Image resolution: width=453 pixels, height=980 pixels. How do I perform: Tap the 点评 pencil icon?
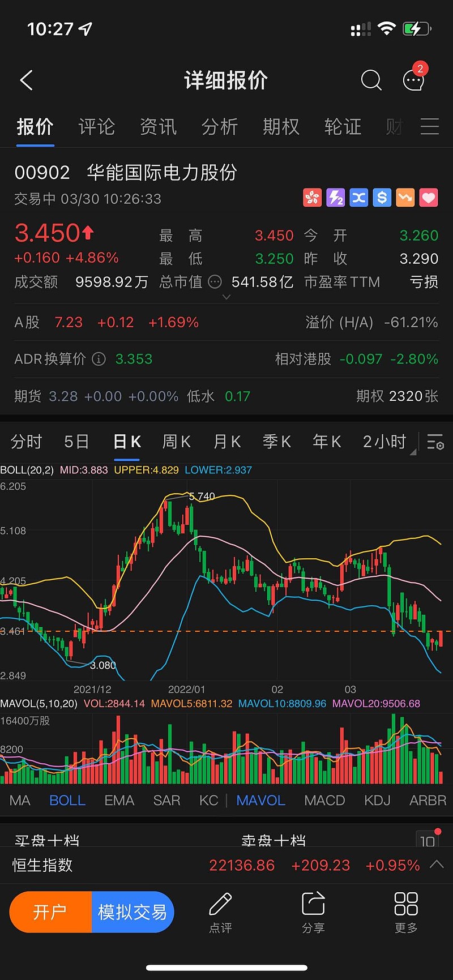pos(220,911)
